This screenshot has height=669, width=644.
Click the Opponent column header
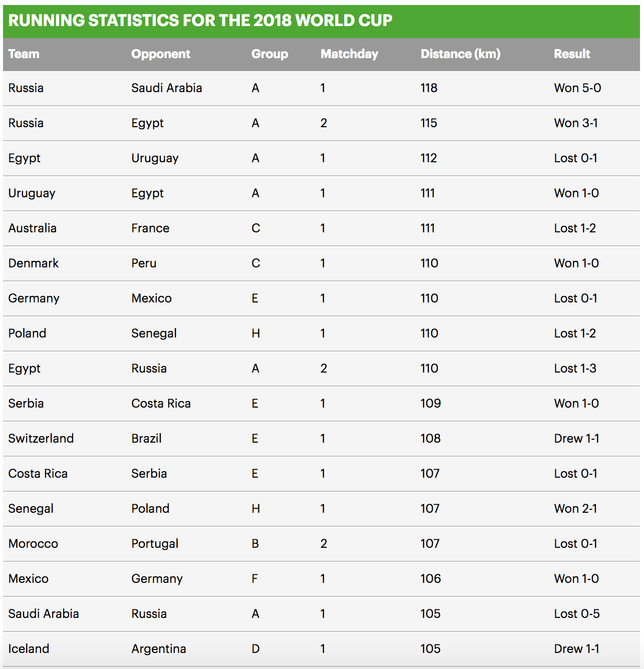(x=161, y=54)
